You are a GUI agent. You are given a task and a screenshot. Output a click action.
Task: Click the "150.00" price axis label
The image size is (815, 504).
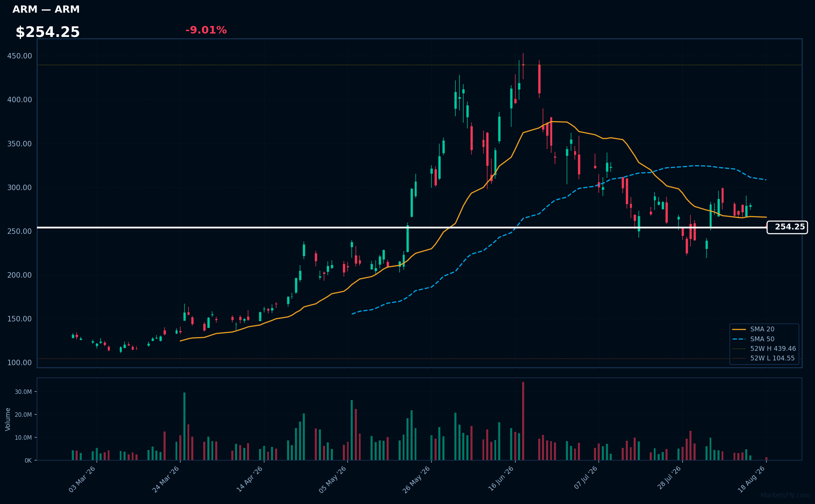coord(20,319)
